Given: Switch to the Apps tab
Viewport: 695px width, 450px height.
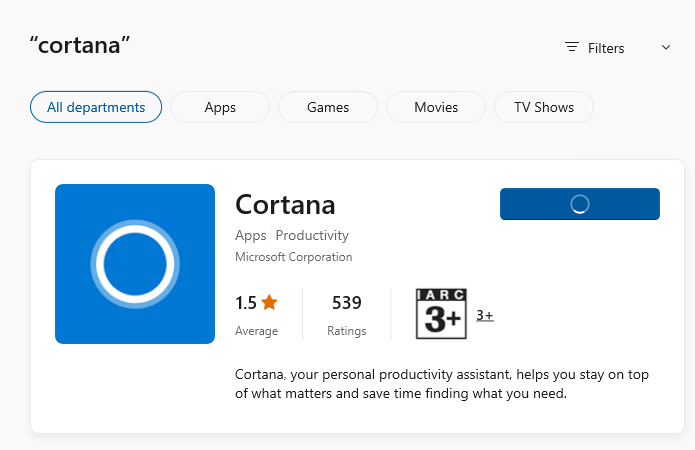Looking at the screenshot, I should click(220, 107).
